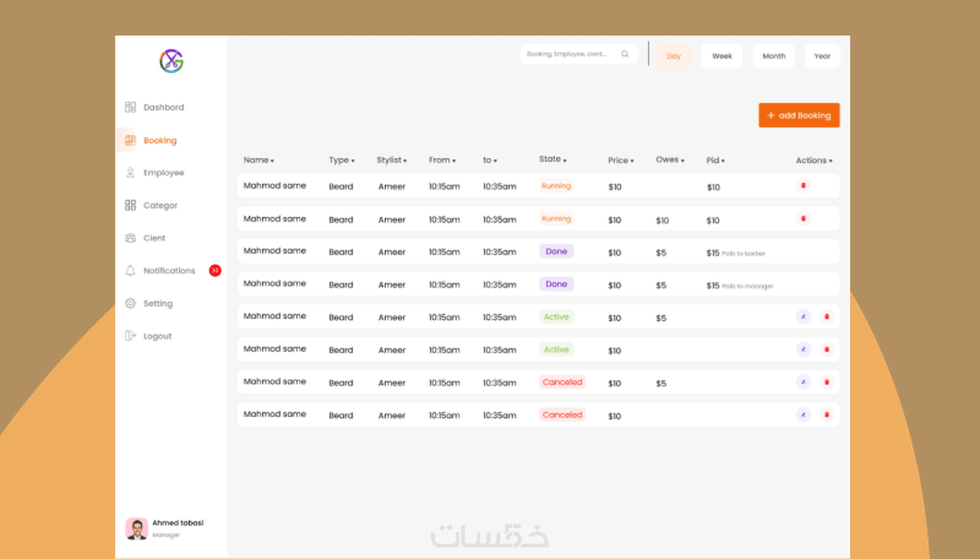Delete the first Running booking row
This screenshot has height=559, width=980.
pos(803,186)
